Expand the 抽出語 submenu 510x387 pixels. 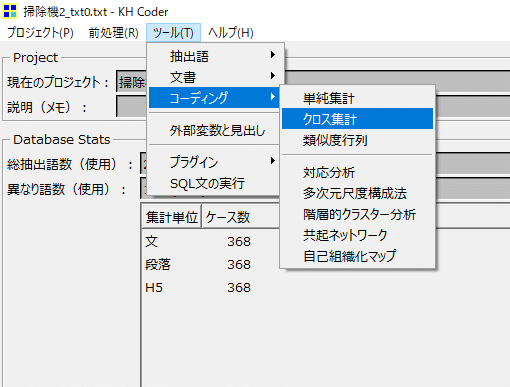(214, 56)
